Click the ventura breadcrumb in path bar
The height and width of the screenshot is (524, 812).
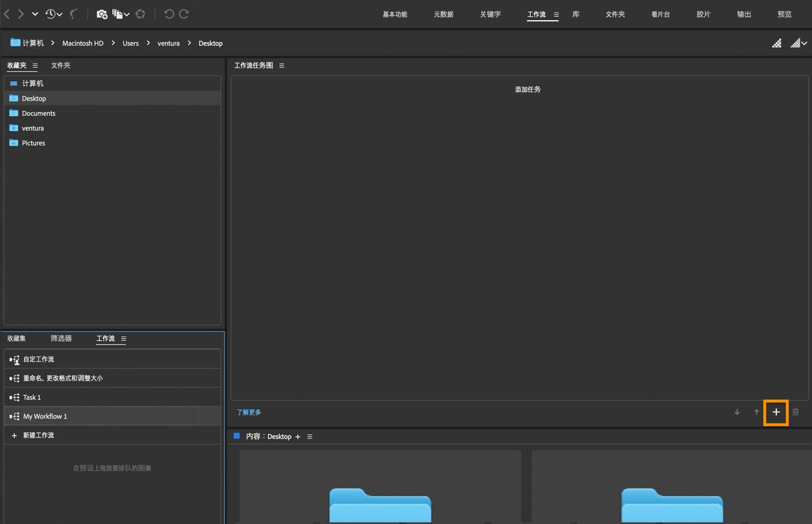point(168,43)
